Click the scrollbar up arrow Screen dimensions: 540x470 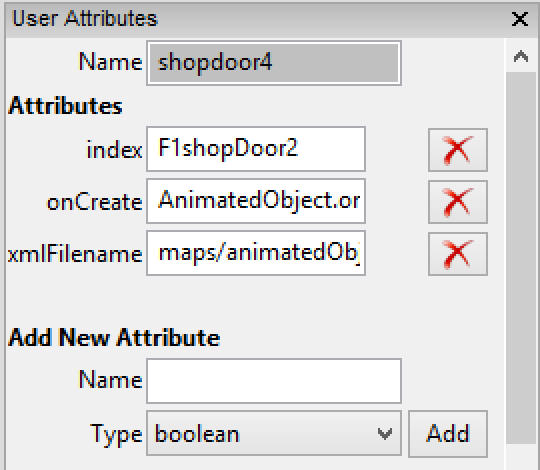click(521, 56)
